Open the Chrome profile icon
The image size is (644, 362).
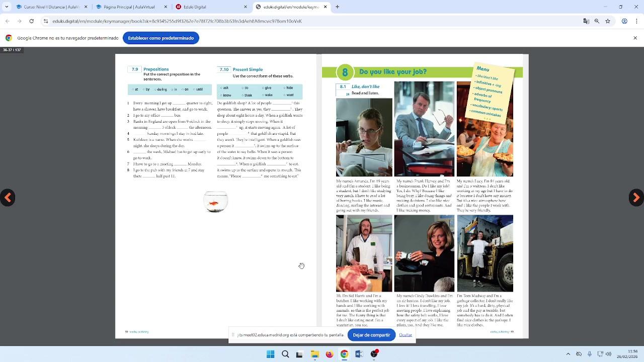(x=624, y=21)
